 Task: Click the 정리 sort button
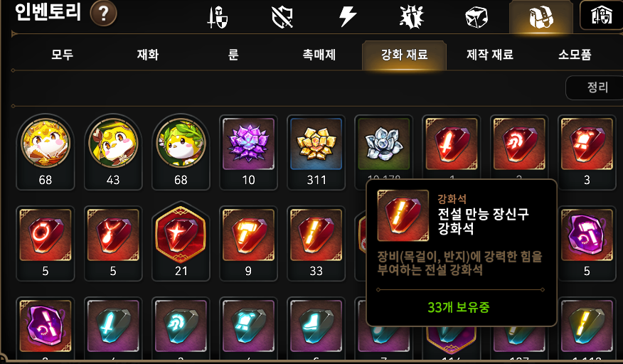pos(597,87)
